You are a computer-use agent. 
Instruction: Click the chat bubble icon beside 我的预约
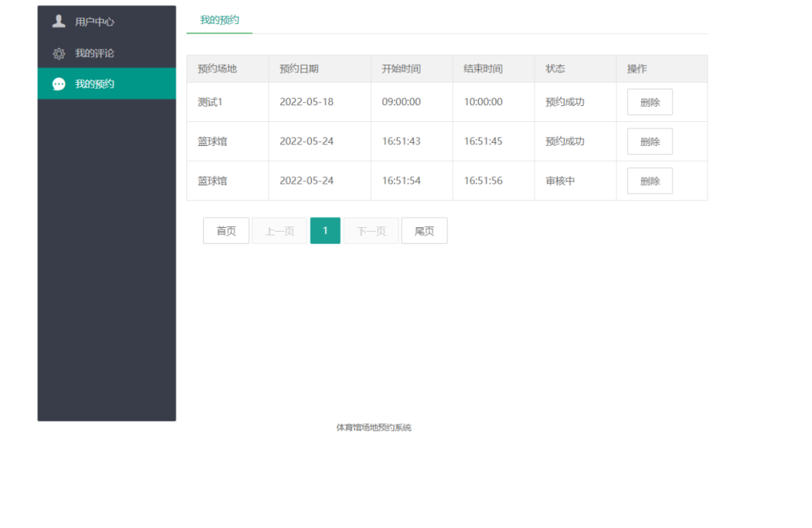point(59,84)
